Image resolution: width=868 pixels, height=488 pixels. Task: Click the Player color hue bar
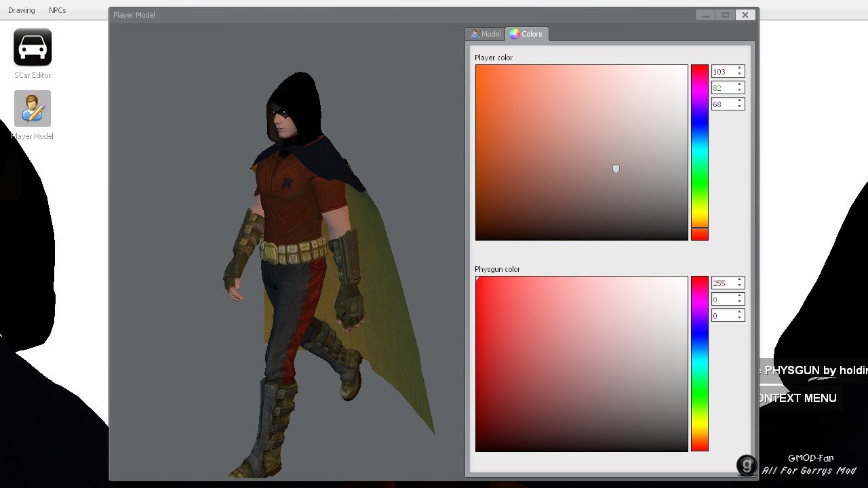tap(700, 152)
